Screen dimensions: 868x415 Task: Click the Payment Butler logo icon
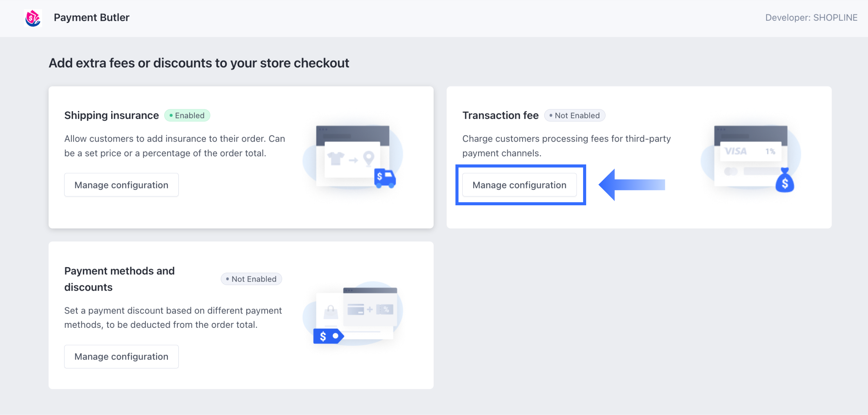[x=33, y=18]
